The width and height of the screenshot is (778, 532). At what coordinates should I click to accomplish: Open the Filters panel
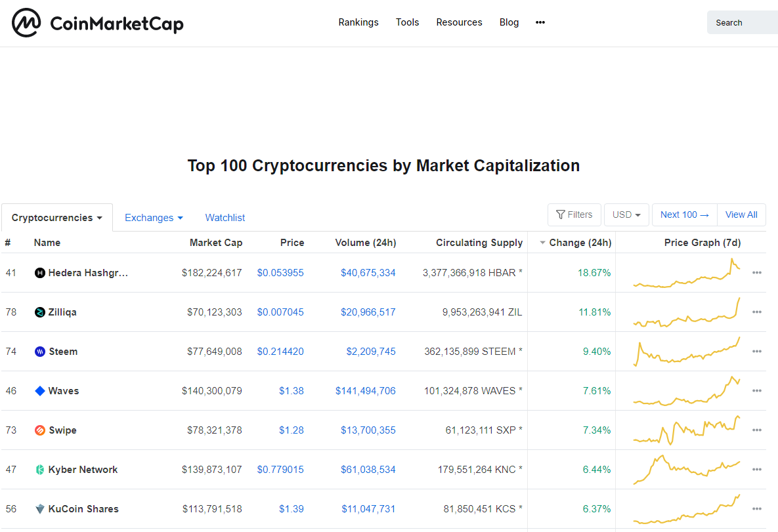[574, 215]
